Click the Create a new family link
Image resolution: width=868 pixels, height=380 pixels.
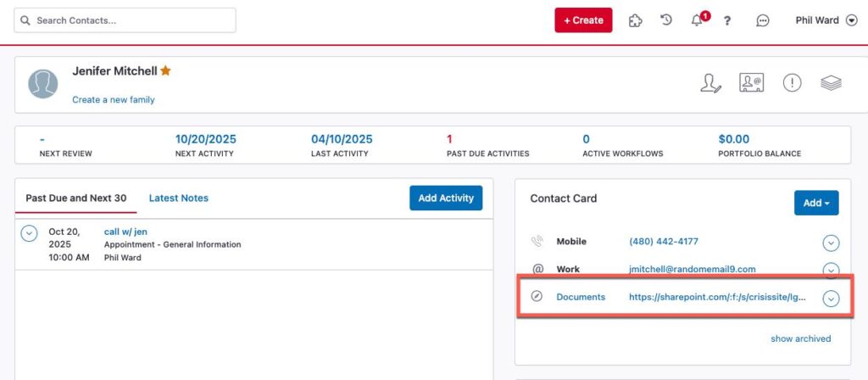pyautogui.click(x=114, y=100)
